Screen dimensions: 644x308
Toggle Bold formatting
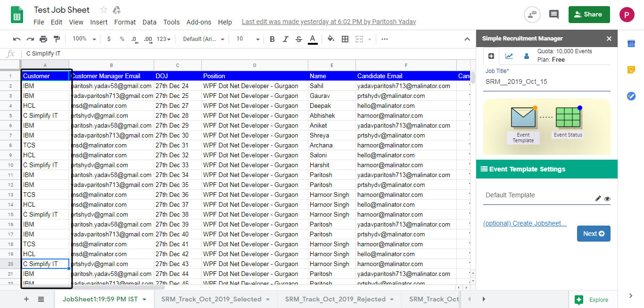(x=272, y=39)
